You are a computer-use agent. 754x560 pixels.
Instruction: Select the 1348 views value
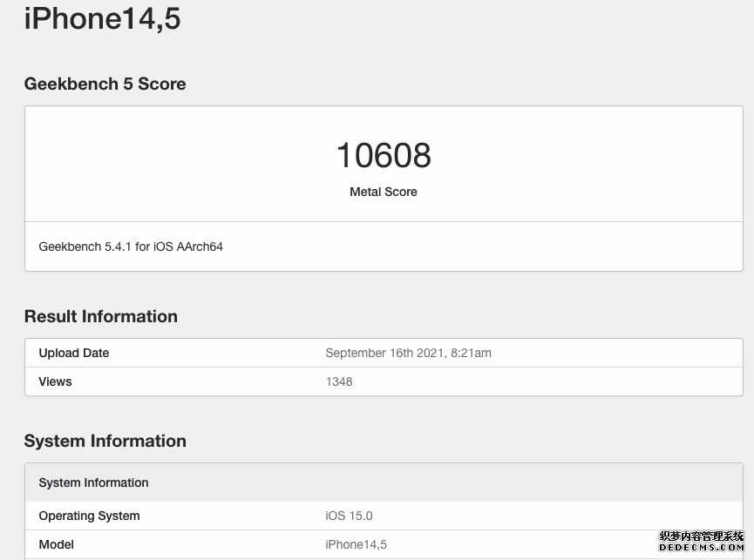[x=339, y=381]
